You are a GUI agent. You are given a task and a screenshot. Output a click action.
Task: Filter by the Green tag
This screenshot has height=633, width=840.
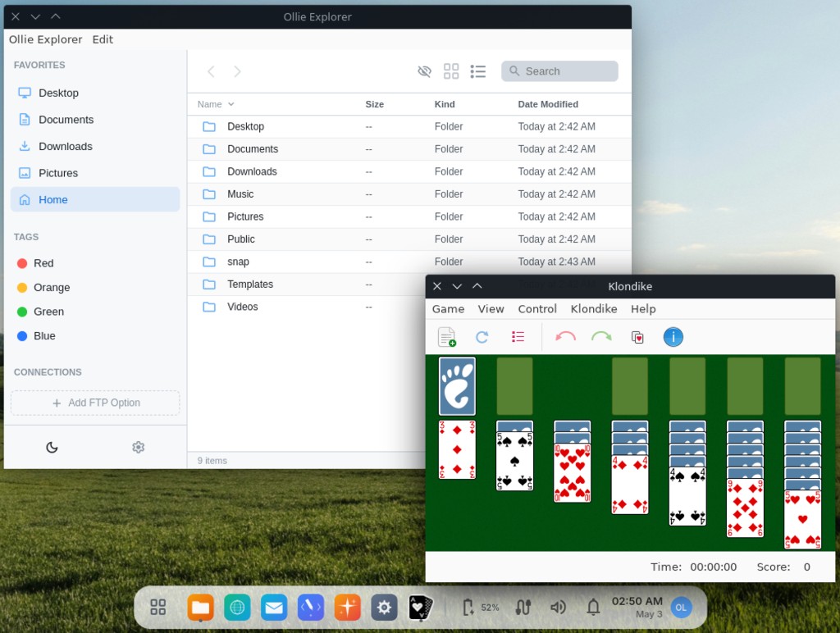(x=40, y=312)
